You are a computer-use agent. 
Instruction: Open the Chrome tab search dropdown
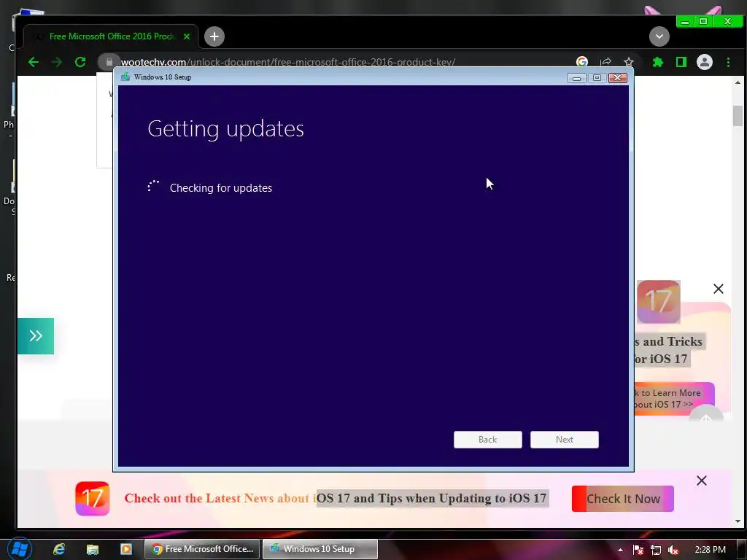coord(659,36)
